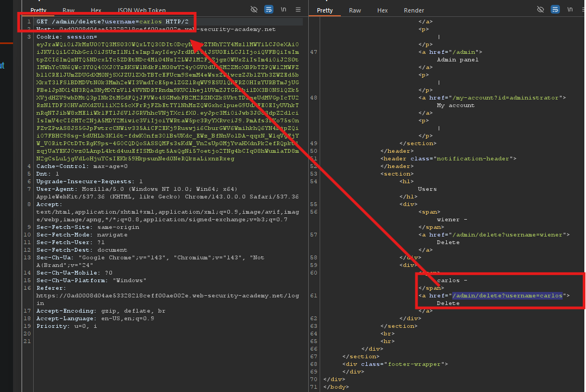
Task: Switch request view to Raw tab
Action: pyautogui.click(x=68, y=10)
